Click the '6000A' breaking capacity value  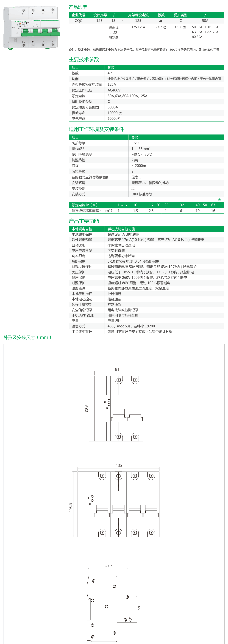point(113,107)
